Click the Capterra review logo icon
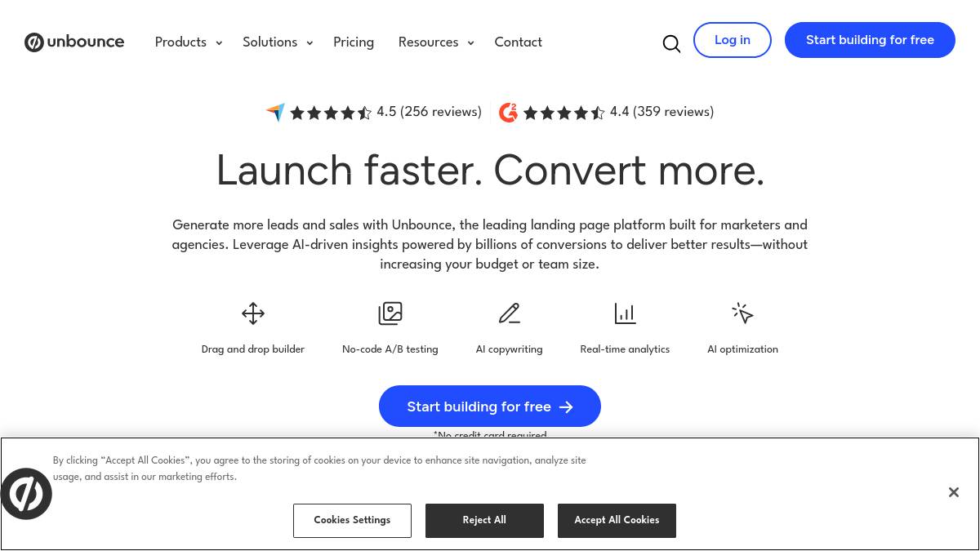980x551 pixels. (x=275, y=112)
